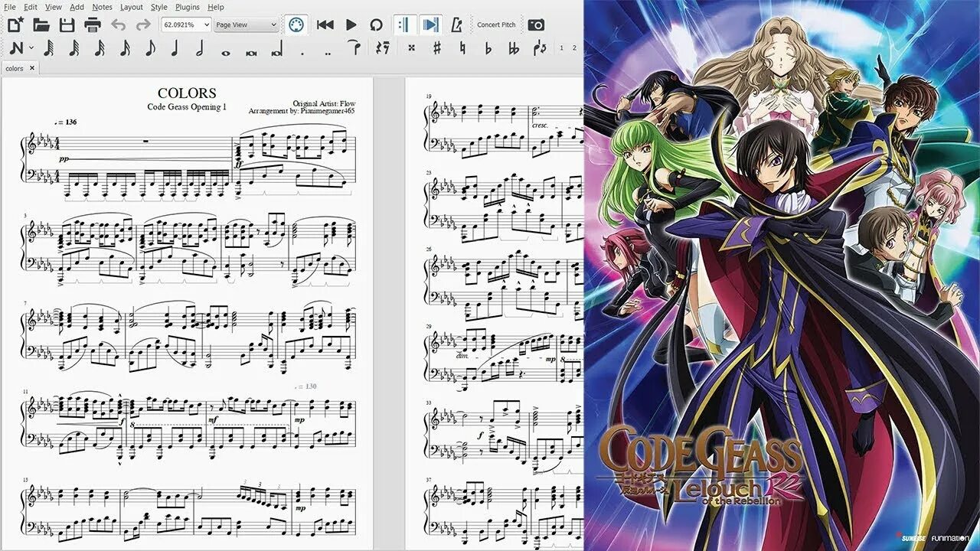Redo the last action
Image resolution: width=980 pixels, height=551 pixels.
[143, 25]
